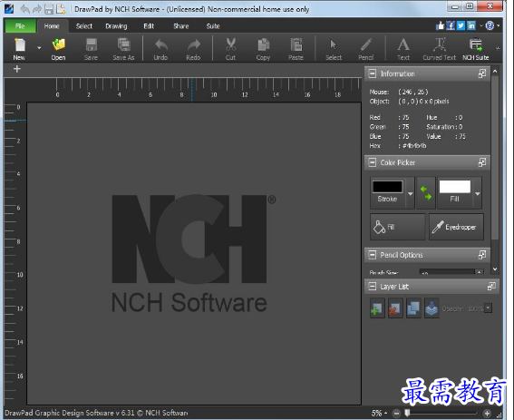Duplicate the layer in Layer List
Screen dimensions: 514x420
click(413, 308)
